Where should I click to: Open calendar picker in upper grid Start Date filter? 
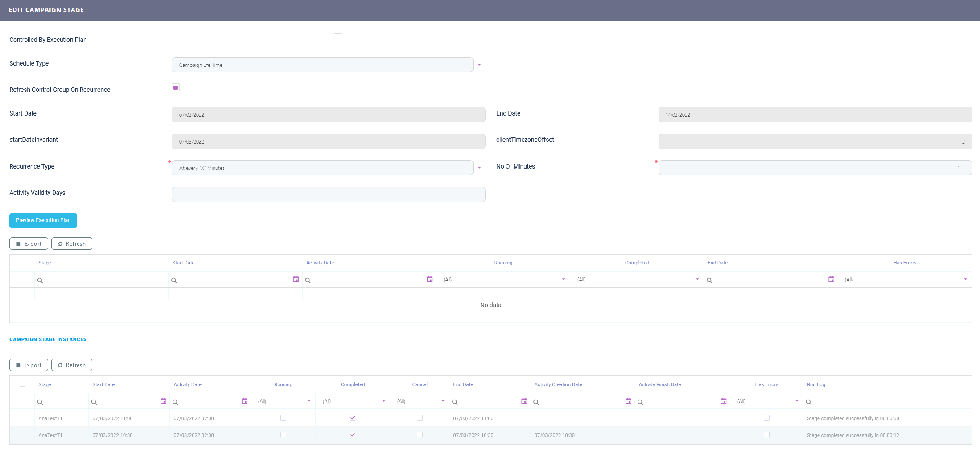[x=296, y=280]
